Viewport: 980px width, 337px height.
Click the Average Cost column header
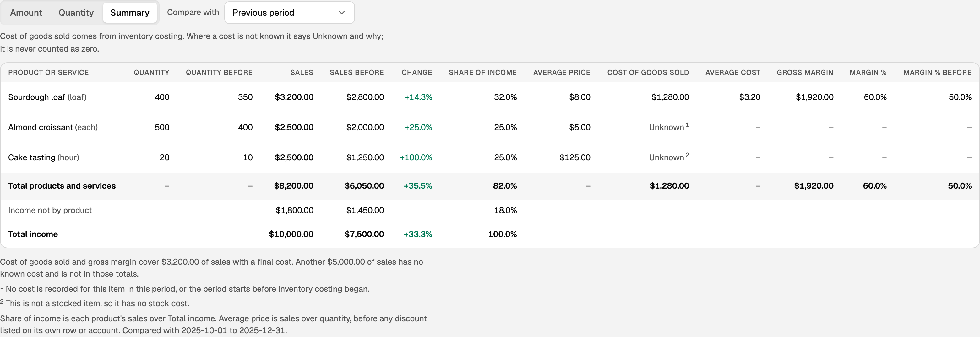click(733, 72)
